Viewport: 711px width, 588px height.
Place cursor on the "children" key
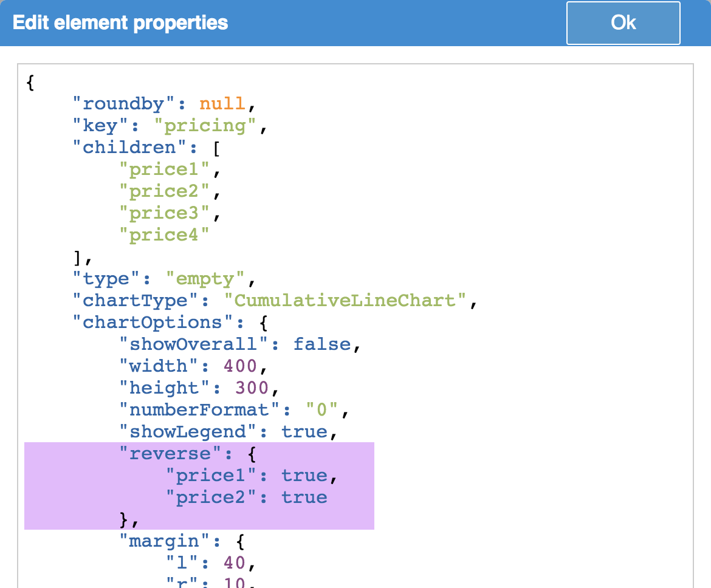coord(130,148)
